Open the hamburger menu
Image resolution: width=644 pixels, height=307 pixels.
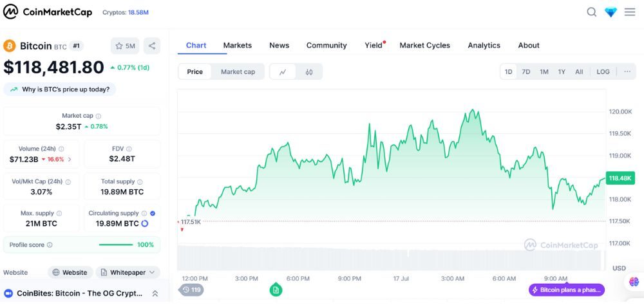coord(630,12)
